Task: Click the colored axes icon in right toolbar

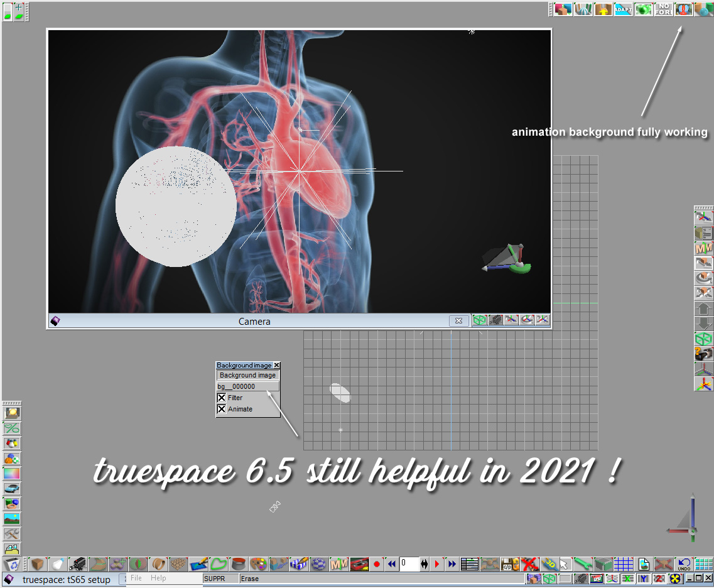Action: pyautogui.click(x=703, y=384)
